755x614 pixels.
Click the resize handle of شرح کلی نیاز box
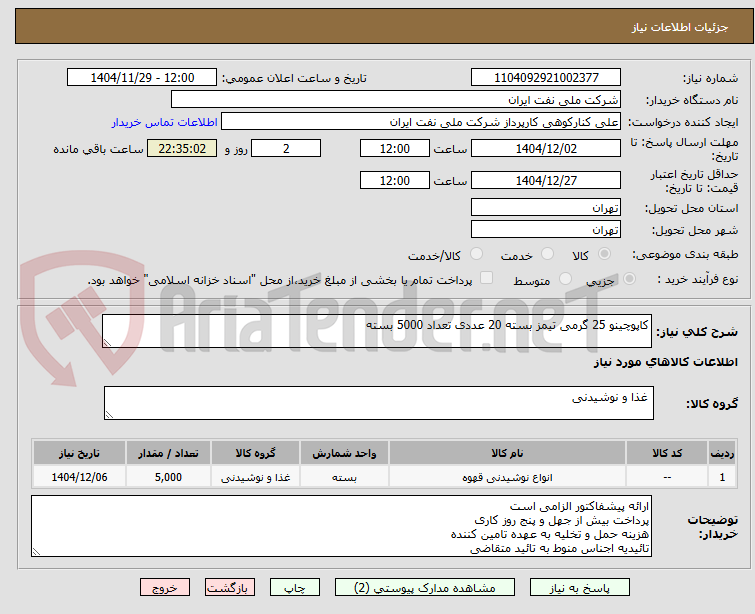pyautogui.click(x=107, y=343)
